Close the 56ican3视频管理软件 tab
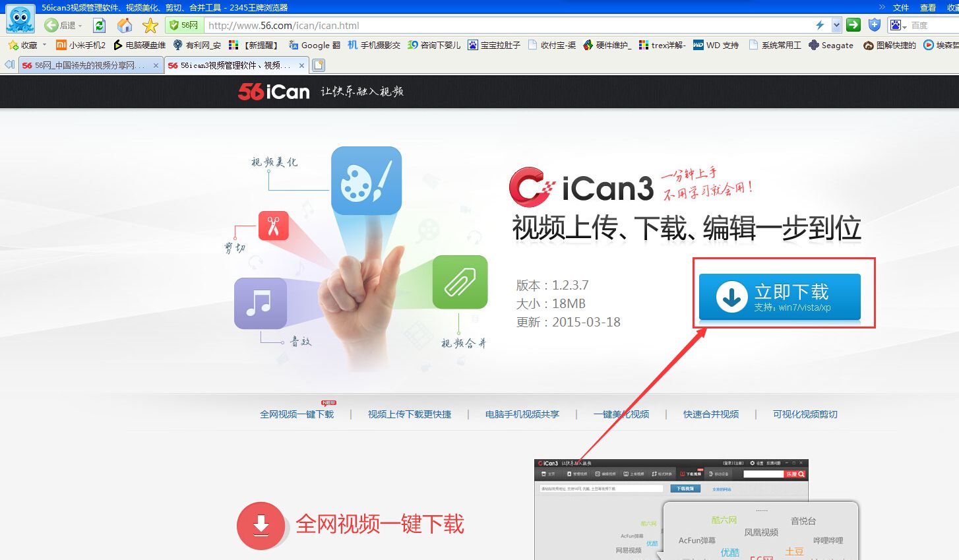The height and width of the screenshot is (560, 959). [301, 65]
